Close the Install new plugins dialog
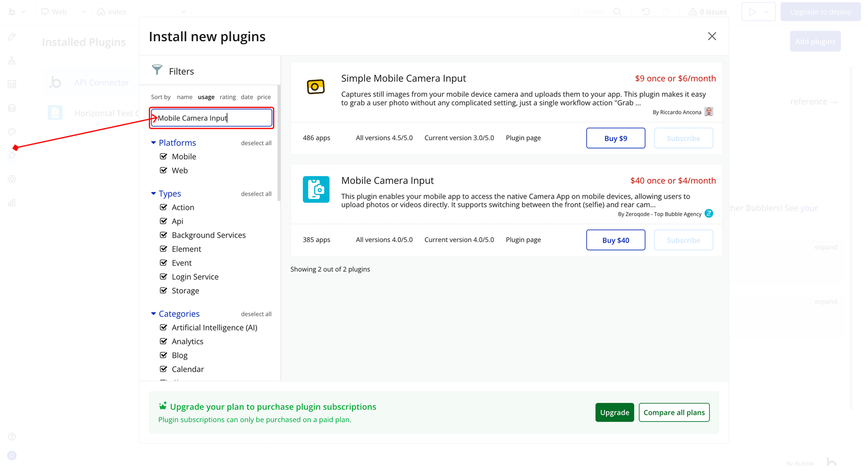This screenshot has height=471, width=868. (712, 36)
